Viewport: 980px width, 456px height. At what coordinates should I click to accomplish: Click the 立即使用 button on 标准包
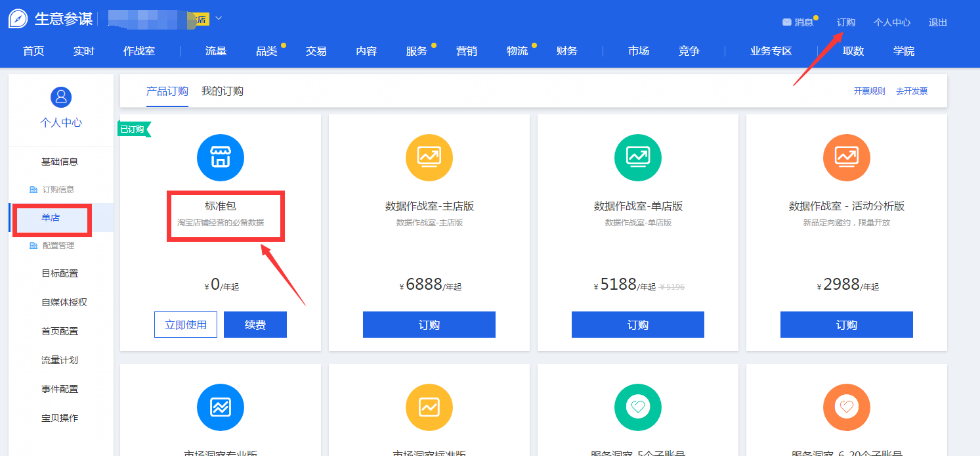point(186,324)
